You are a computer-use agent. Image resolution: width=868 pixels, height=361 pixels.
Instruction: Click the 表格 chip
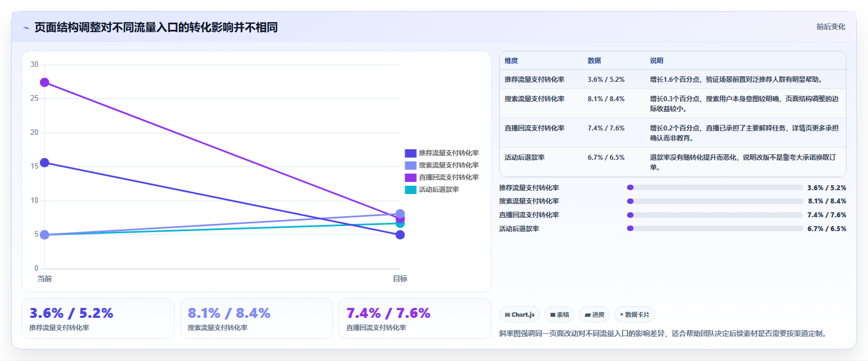(x=560, y=315)
